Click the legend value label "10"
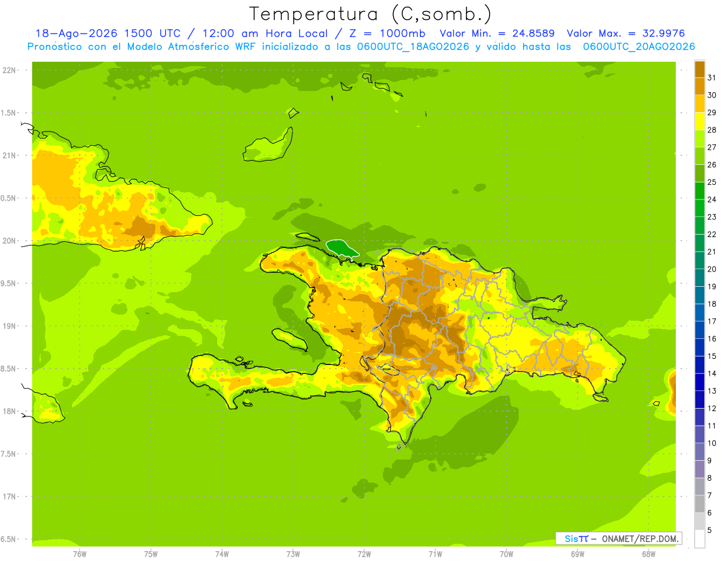Image resolution: width=728 pixels, height=562 pixels. [712, 443]
